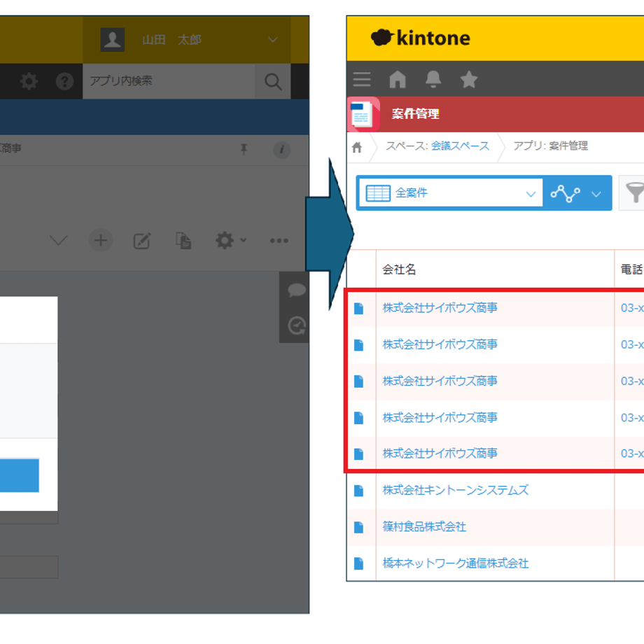Edit record with pencil icon
The width and height of the screenshot is (644, 644).
(142, 241)
